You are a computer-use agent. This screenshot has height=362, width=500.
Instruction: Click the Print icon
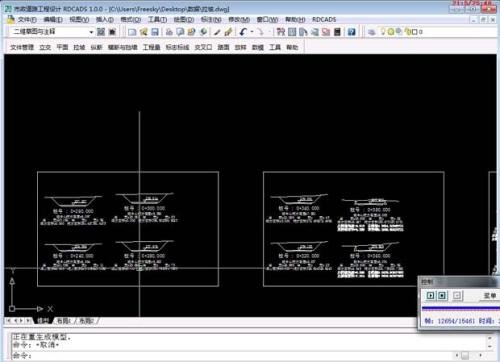pyautogui.click(x=169, y=32)
